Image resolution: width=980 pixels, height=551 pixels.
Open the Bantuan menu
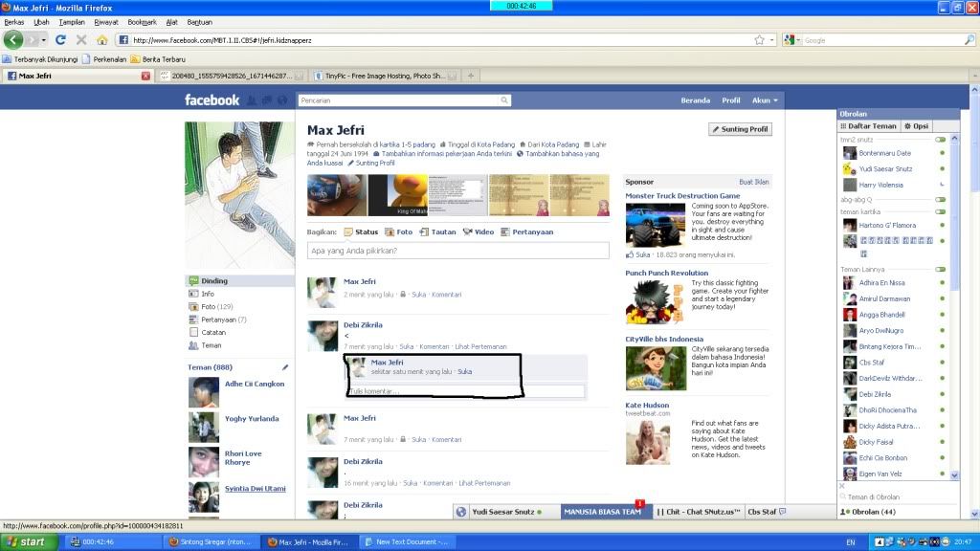tap(199, 22)
